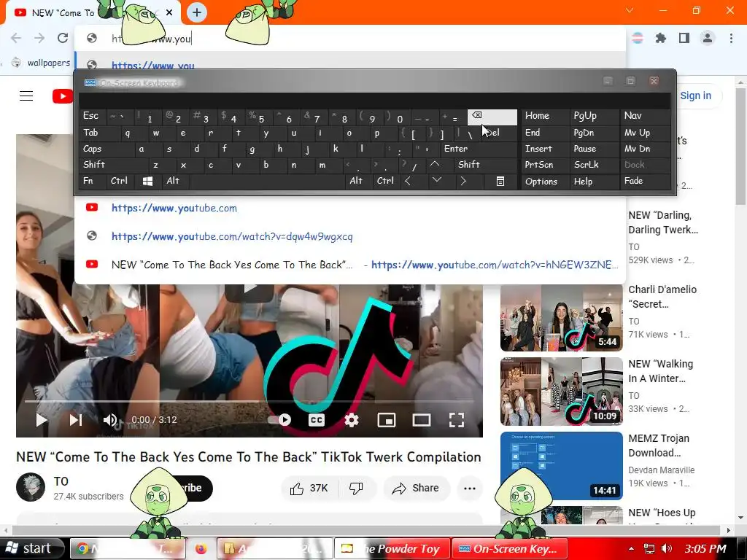Click the Share button
The width and height of the screenshot is (747, 560).
416,488
